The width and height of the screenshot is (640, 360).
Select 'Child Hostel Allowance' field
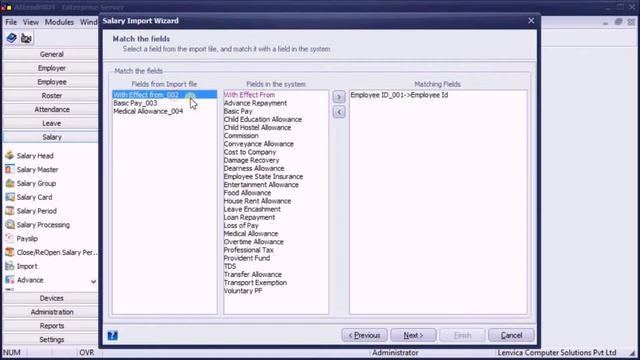(x=257, y=127)
